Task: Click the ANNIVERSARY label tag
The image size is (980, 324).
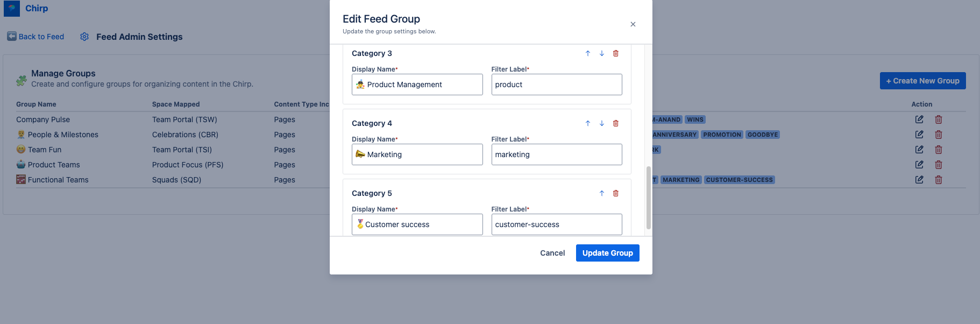Action: [x=675, y=135]
